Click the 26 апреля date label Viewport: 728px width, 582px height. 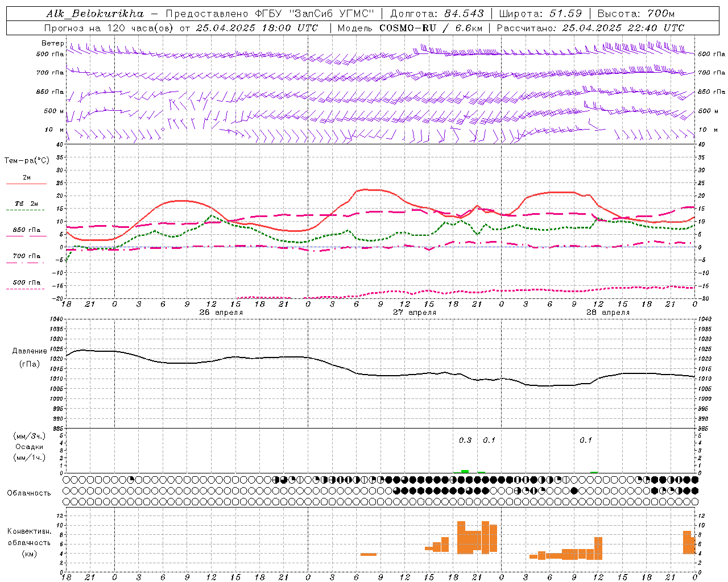[x=221, y=313]
